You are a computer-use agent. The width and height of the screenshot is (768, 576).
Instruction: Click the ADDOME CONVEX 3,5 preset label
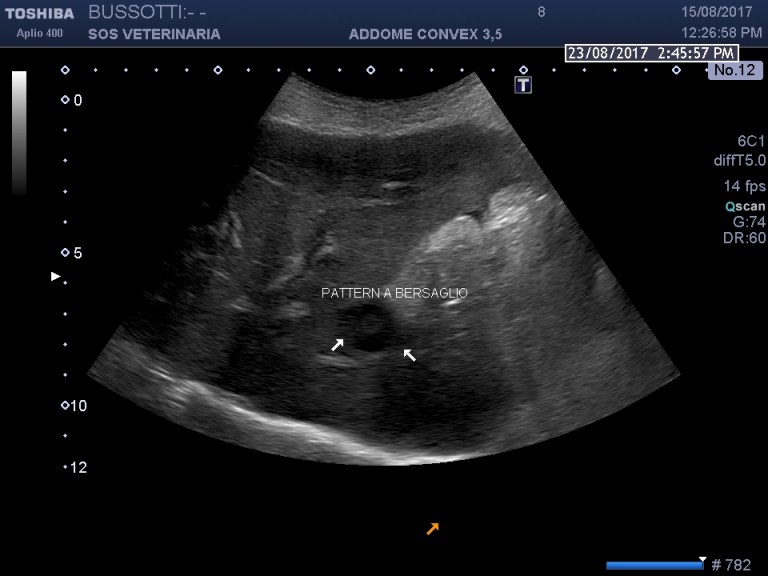(425, 34)
